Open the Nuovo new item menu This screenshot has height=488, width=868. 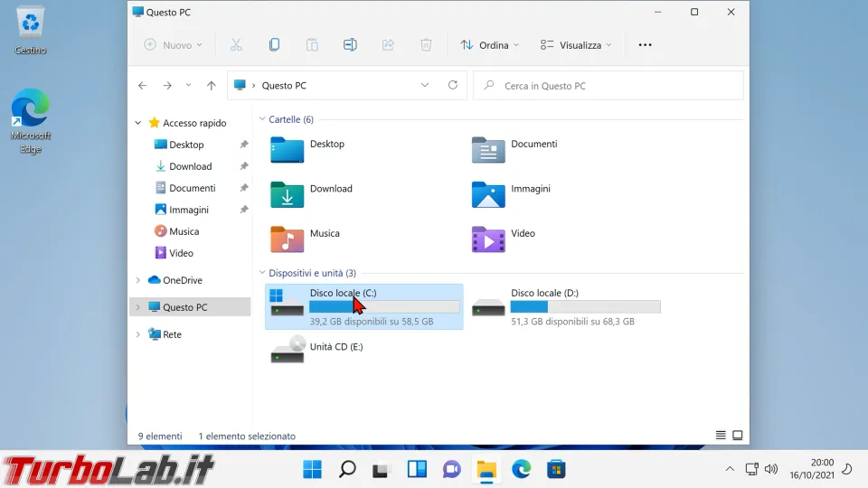pos(174,45)
